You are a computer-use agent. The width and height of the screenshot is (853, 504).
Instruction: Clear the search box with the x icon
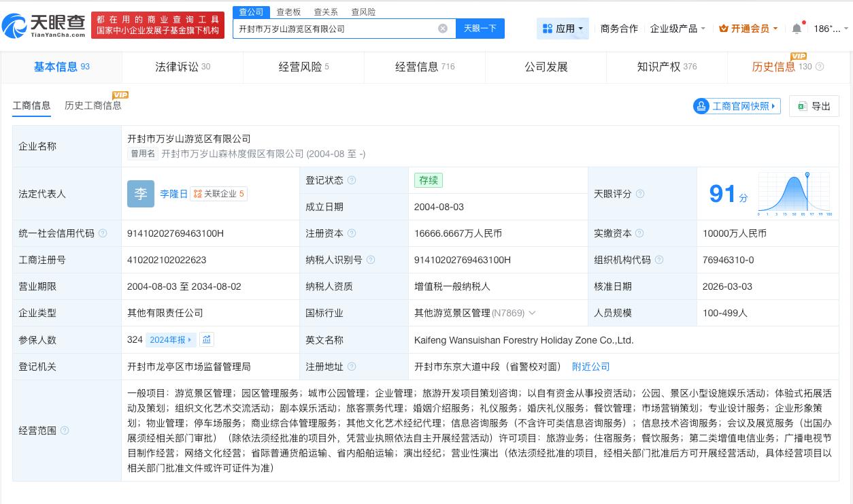click(443, 28)
